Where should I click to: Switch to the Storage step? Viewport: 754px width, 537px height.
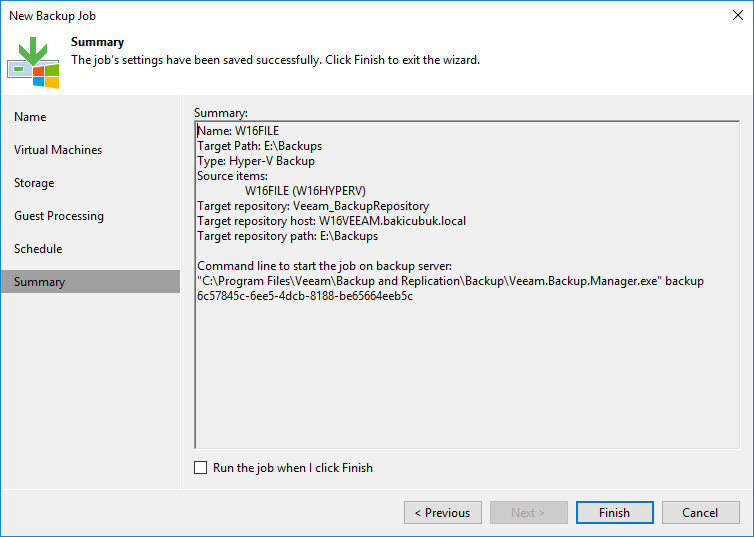(34, 183)
